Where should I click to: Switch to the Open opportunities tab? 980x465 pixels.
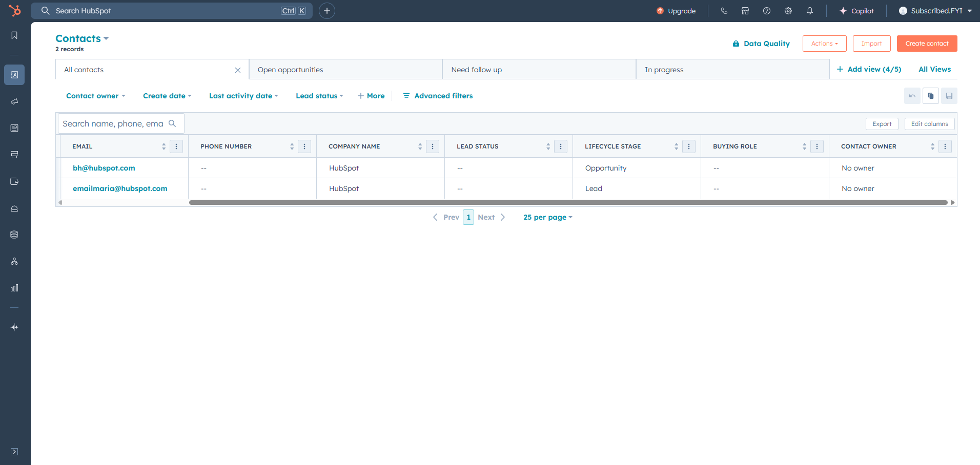click(x=345, y=70)
